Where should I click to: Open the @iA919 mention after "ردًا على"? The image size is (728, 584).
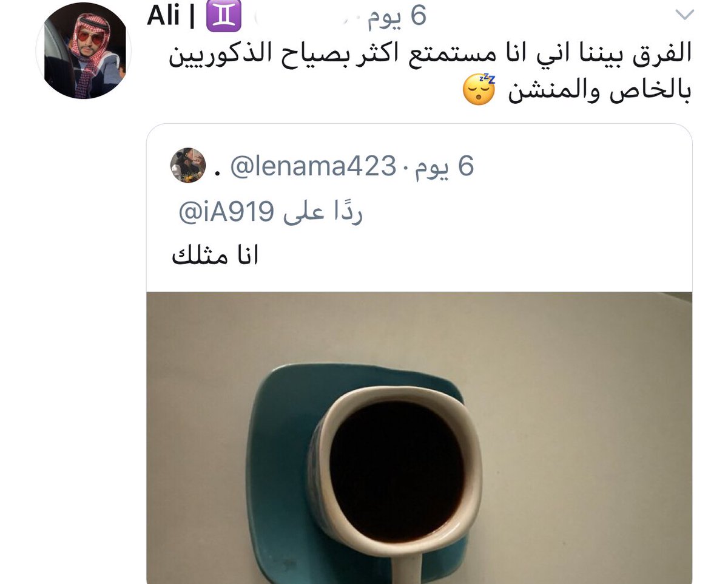(226, 212)
